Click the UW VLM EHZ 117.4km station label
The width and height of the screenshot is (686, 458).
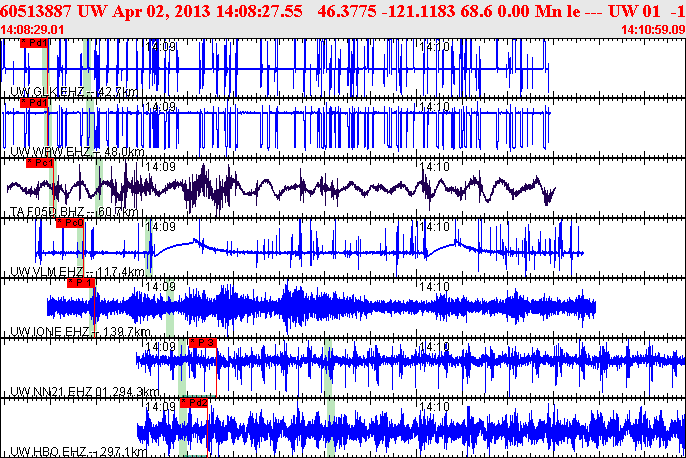coord(77,272)
